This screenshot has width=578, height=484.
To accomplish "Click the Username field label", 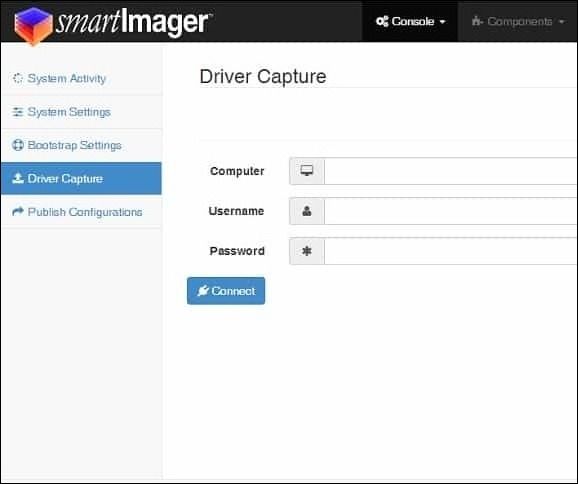I will click(236, 211).
